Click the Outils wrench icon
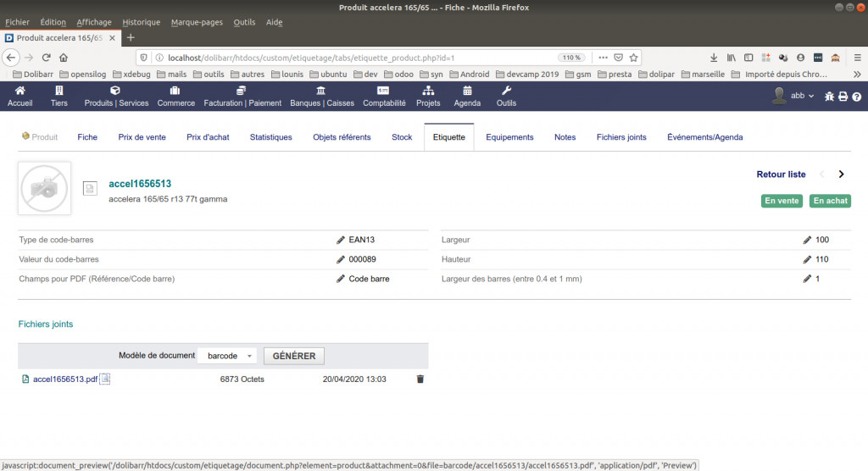 coord(506,91)
